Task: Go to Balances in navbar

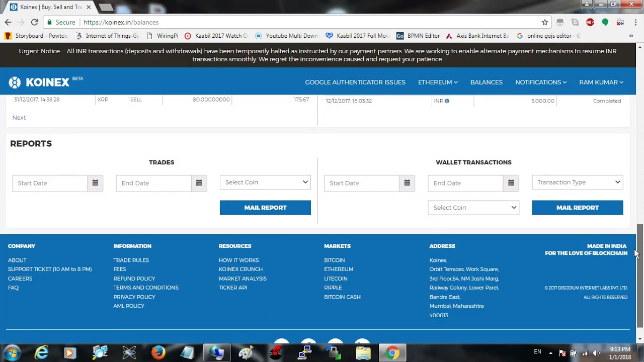Action: pyautogui.click(x=487, y=82)
